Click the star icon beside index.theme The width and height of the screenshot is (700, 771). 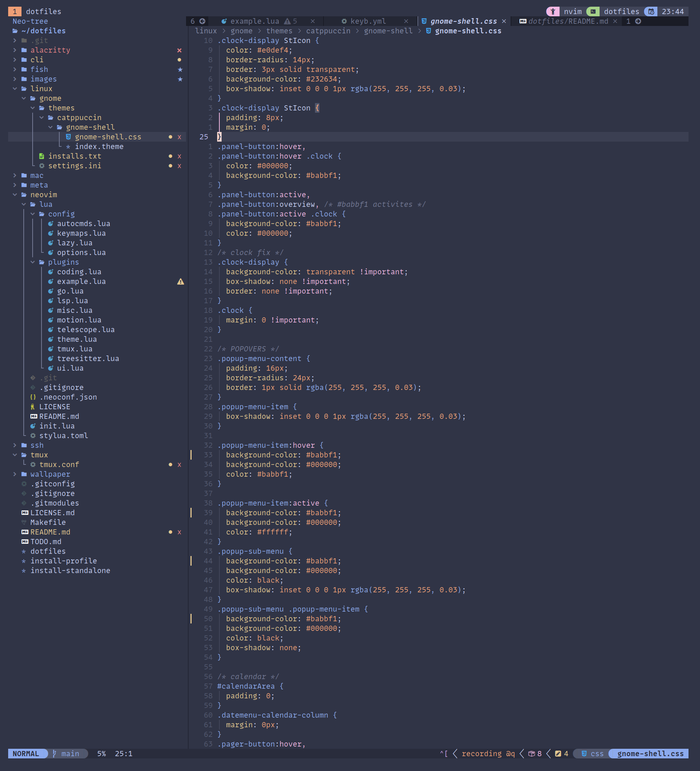[69, 147]
